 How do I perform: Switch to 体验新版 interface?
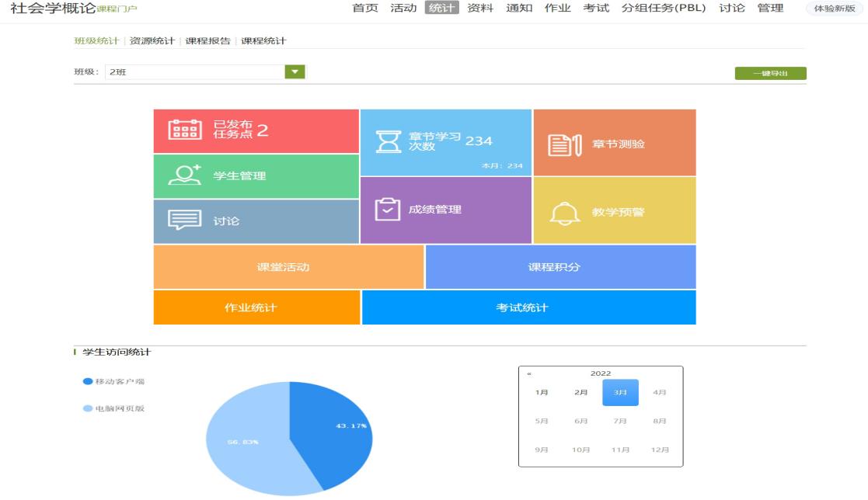click(x=834, y=9)
